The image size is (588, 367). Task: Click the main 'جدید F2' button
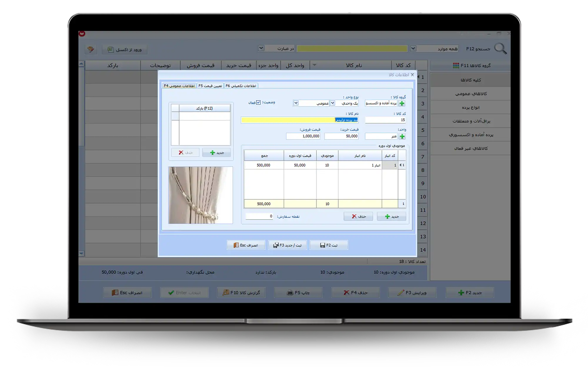pyautogui.click(x=470, y=293)
